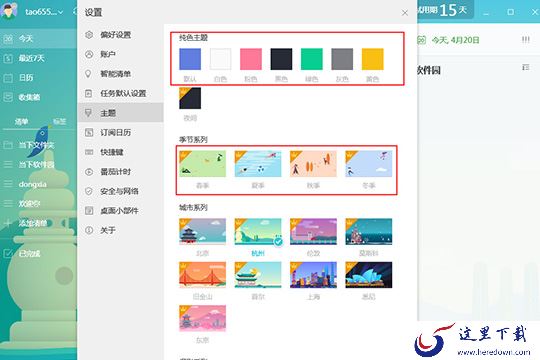Viewport: 540px width, 360px height.
Task: Open the 桌面小部件 settings page
Action: tap(120, 210)
